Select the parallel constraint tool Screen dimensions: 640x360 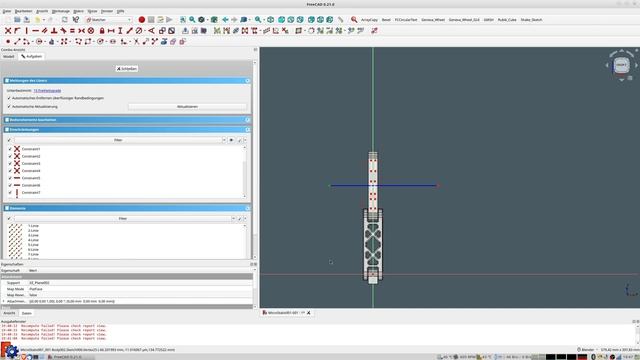pyautogui.click(x=44, y=31)
